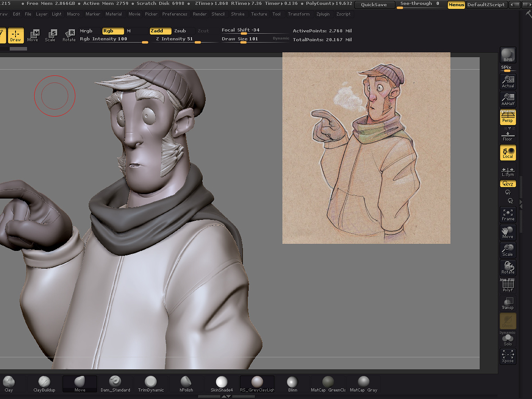This screenshot has width=532, height=399.
Task: Toggle the Floor grid
Action: (x=508, y=135)
